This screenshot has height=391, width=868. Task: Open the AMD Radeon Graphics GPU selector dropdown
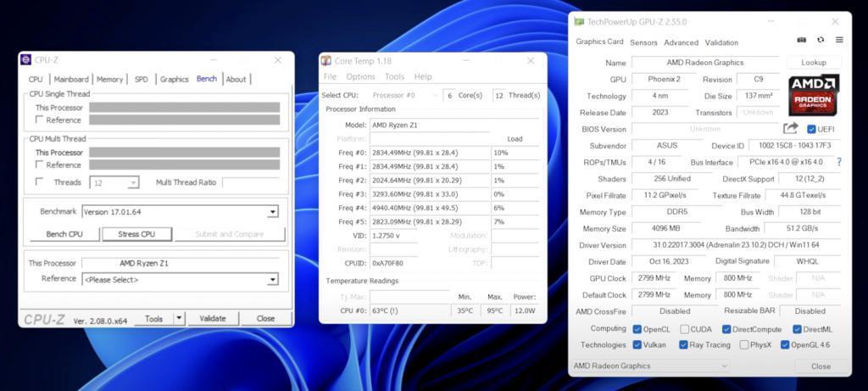[651, 366]
